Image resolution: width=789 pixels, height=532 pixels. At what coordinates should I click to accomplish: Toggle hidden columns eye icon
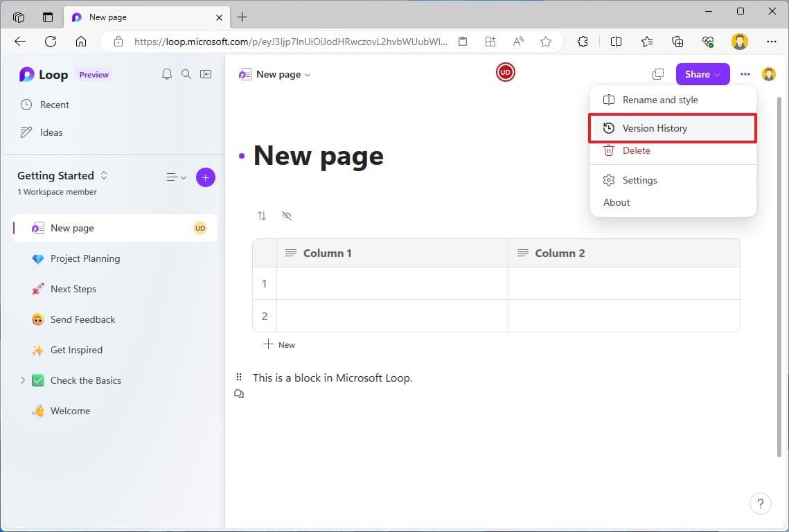pyautogui.click(x=287, y=215)
